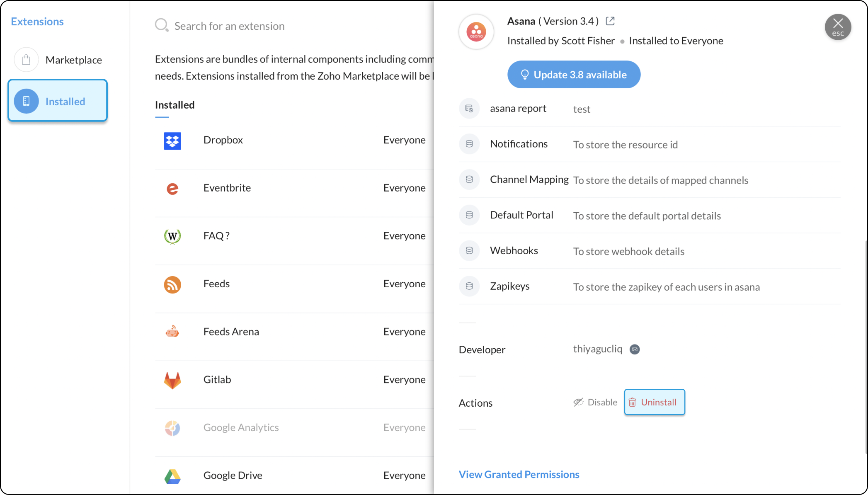Viewport: 868px width, 495px height.
Task: Select the Google Analytics extension row
Action: pyautogui.click(x=290, y=428)
